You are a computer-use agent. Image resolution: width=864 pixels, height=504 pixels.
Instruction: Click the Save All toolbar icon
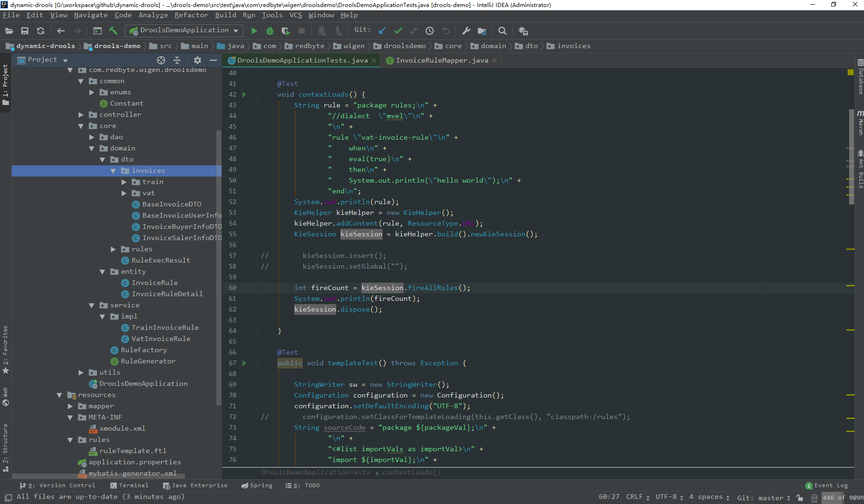[x=25, y=31]
